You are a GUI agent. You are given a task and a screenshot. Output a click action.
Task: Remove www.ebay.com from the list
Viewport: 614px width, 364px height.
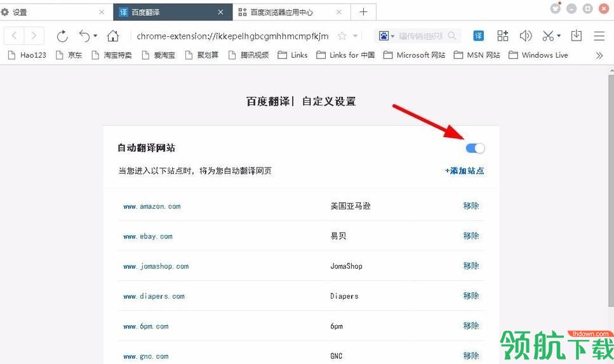471,236
